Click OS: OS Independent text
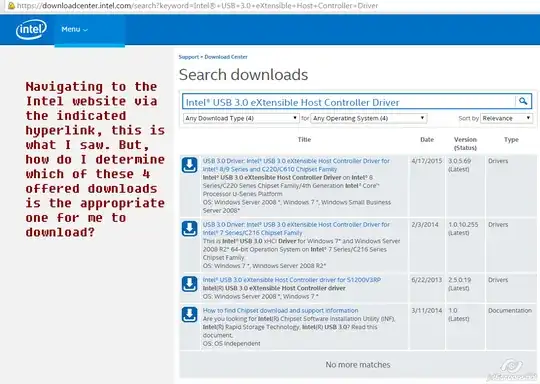Viewport: 540px width, 384px height. [231, 343]
